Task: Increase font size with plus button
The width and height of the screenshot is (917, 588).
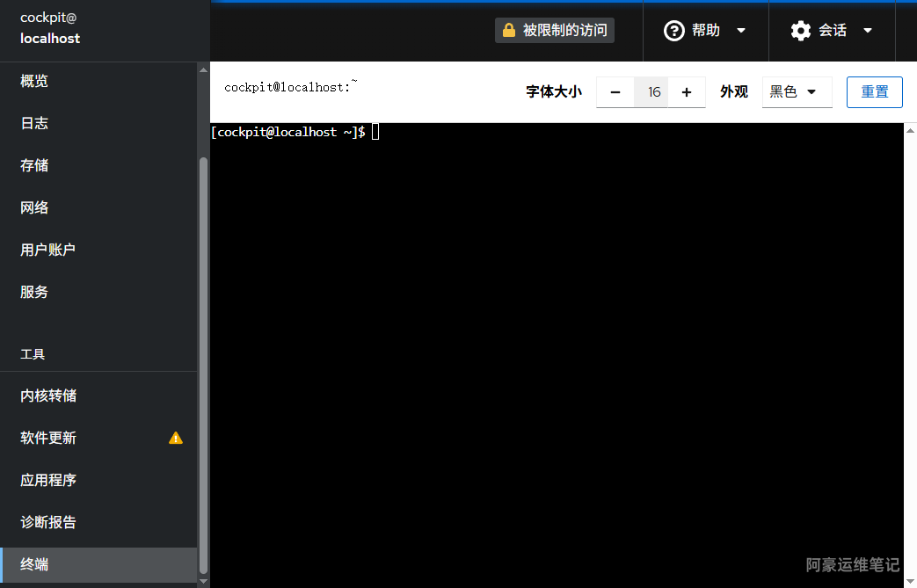Action: [x=687, y=92]
